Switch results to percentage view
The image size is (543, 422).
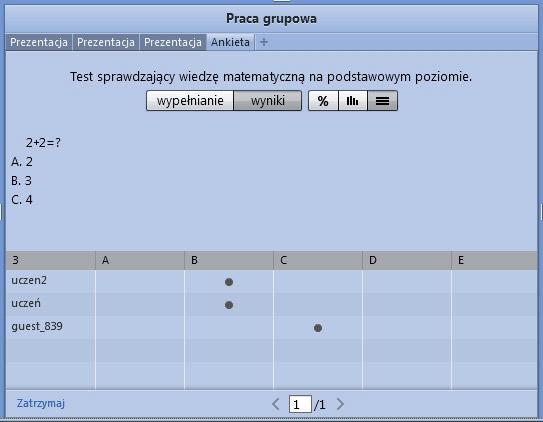pos(323,101)
